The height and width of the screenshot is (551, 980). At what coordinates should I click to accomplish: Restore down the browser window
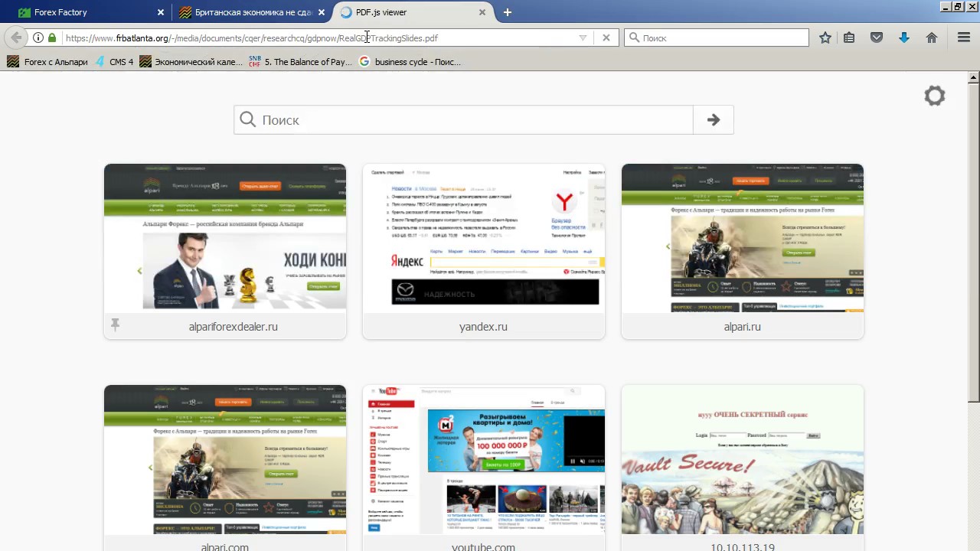tap(957, 6)
